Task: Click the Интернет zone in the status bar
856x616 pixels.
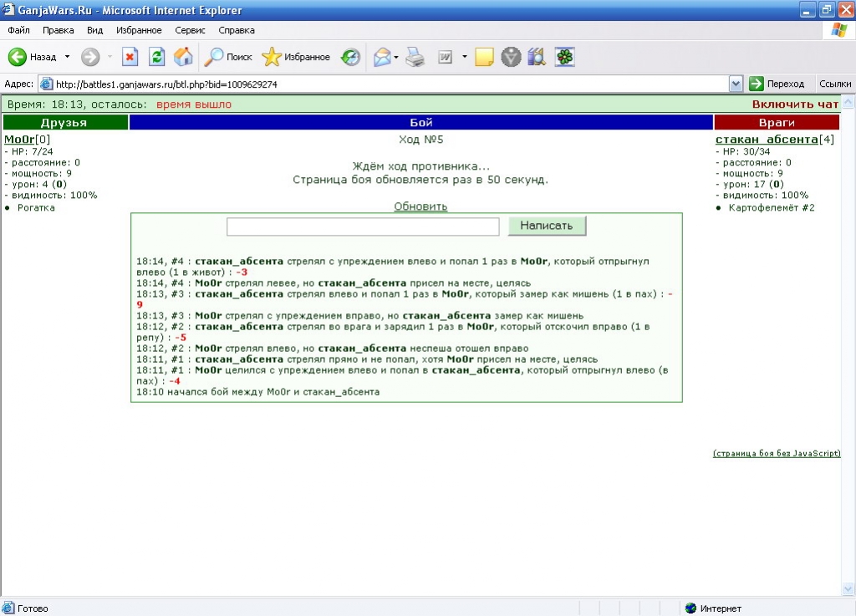Action: (714, 608)
